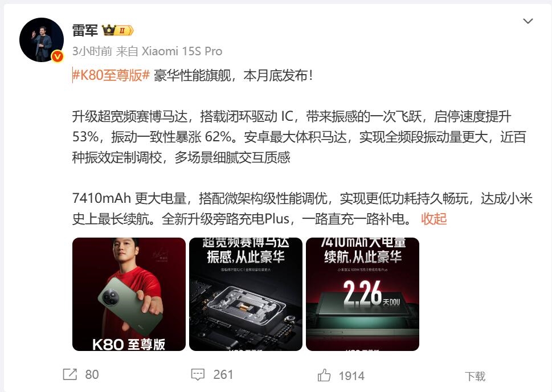The width and height of the screenshot is (552, 392).
Task: Collapse the post text via 收起
Action: pos(434,219)
